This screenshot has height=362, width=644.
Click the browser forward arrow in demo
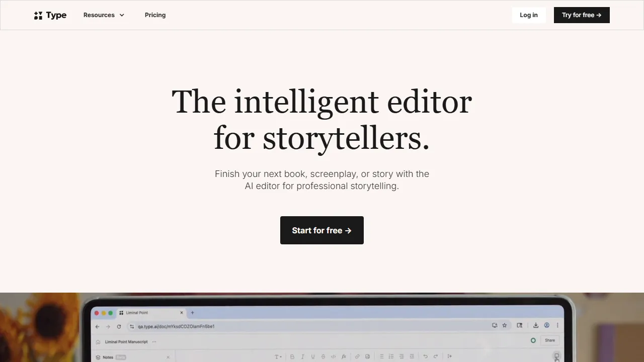(x=108, y=326)
